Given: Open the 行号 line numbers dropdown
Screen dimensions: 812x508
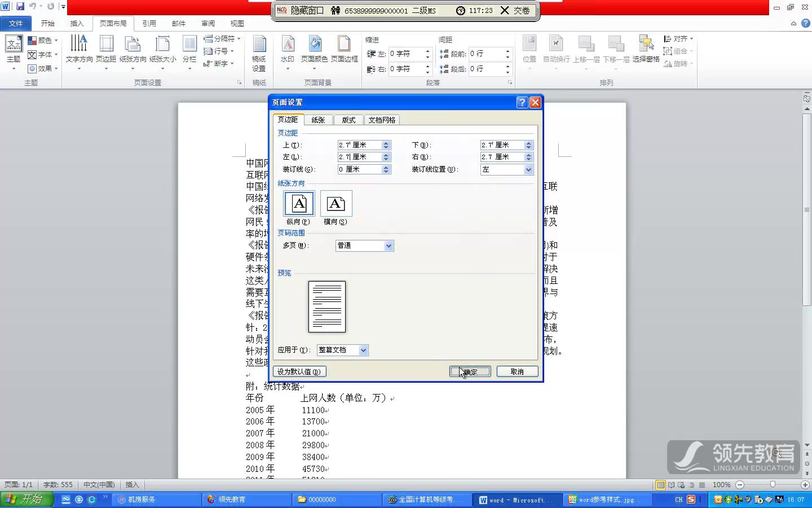Looking at the screenshot, I should point(219,51).
